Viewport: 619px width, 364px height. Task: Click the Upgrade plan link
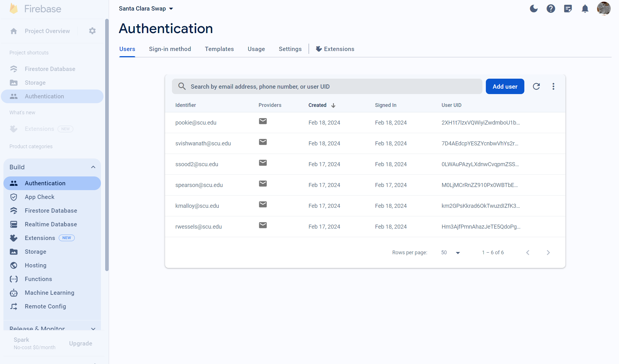[80, 343]
